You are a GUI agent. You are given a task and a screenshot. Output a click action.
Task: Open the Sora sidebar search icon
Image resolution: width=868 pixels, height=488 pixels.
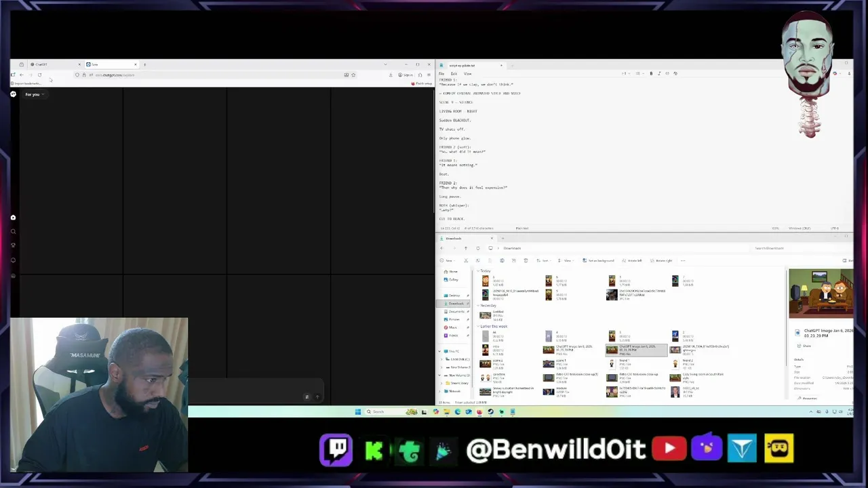(13, 232)
